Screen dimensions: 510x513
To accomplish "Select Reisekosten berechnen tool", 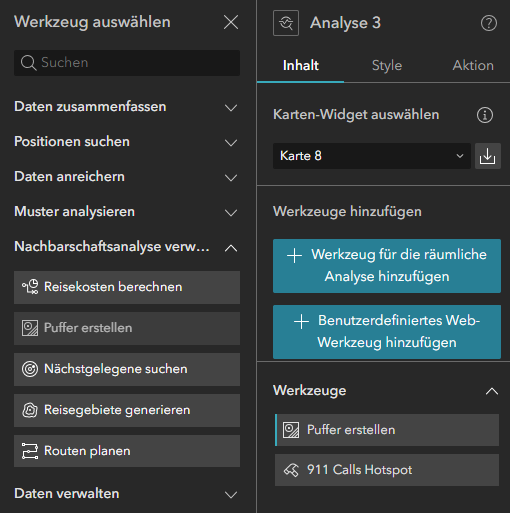I will pyautogui.click(x=127, y=287).
